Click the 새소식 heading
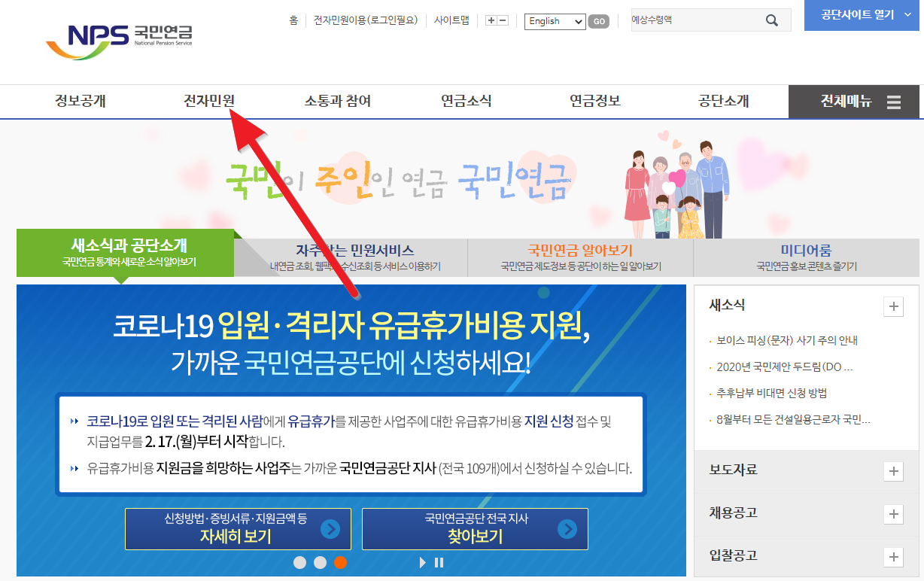 (727, 305)
